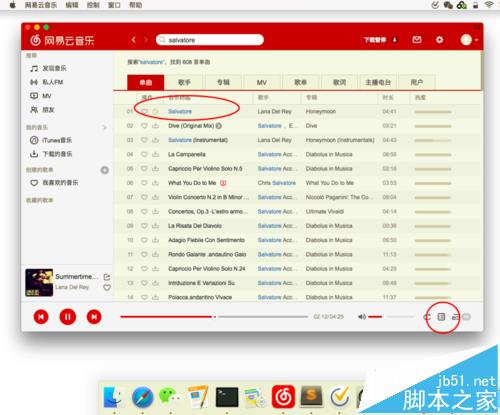Change the loop playback mode icon
Viewport: 500px width, 415px height.
pos(427,317)
